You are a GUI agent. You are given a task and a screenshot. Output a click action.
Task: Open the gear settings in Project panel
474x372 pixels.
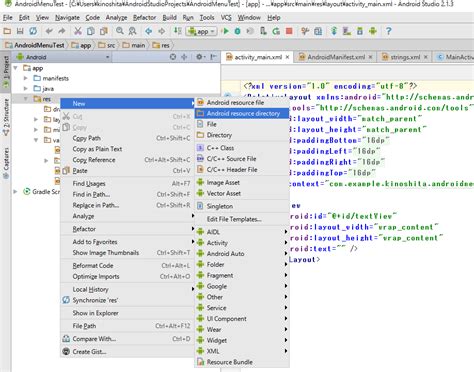[200, 57]
